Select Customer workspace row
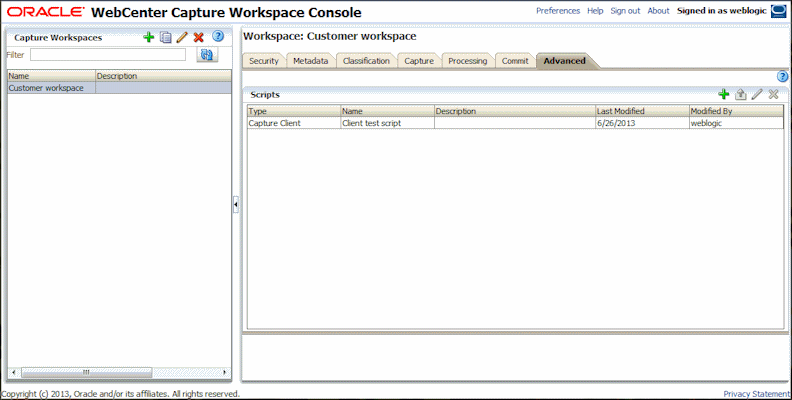 (x=119, y=88)
